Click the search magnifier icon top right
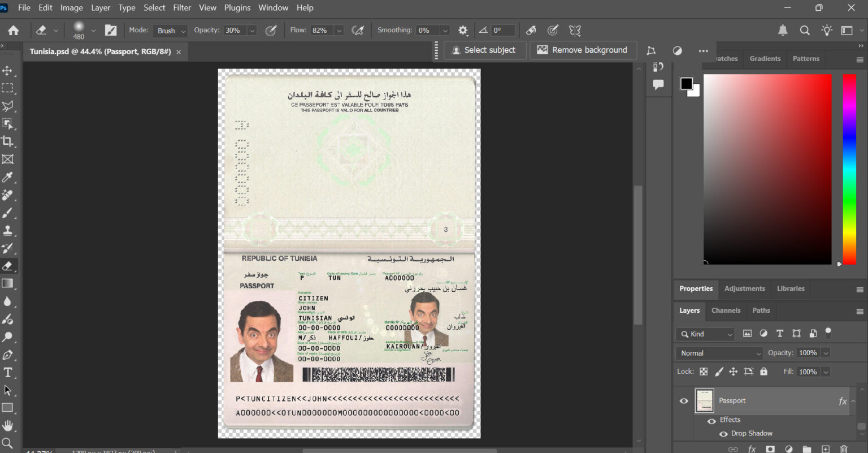Viewport: 868px width, 453px height. [805, 31]
